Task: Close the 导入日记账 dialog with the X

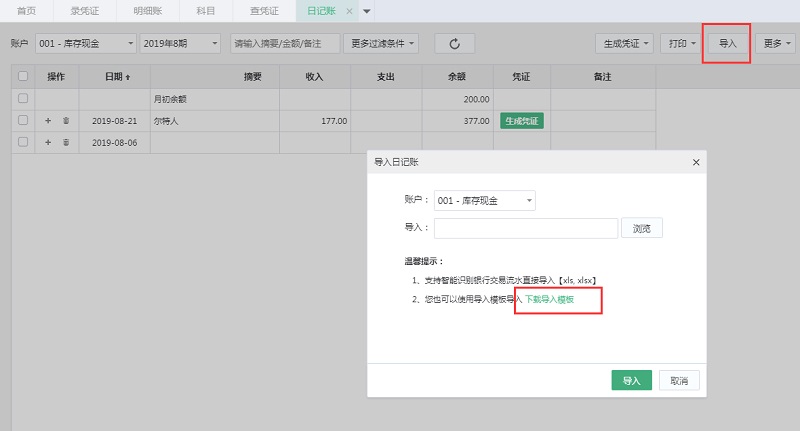Action: coord(696,161)
